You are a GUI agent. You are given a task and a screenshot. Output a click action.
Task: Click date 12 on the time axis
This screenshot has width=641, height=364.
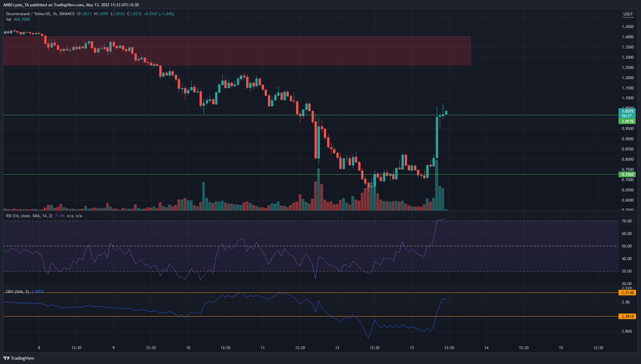coord(337,348)
